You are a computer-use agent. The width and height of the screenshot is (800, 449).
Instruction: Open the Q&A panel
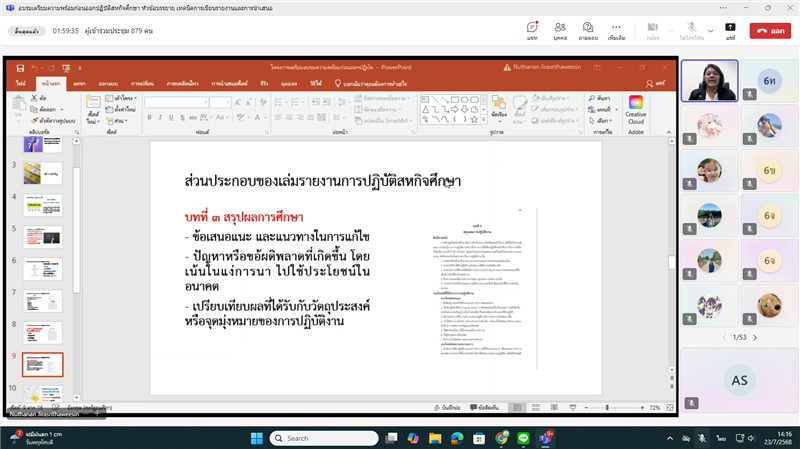(589, 31)
